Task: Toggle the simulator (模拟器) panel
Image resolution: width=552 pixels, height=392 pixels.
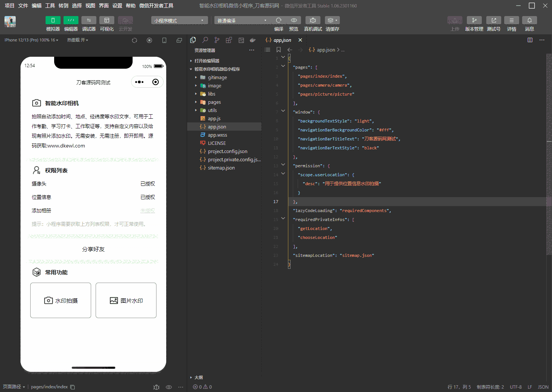Action: pos(53,20)
